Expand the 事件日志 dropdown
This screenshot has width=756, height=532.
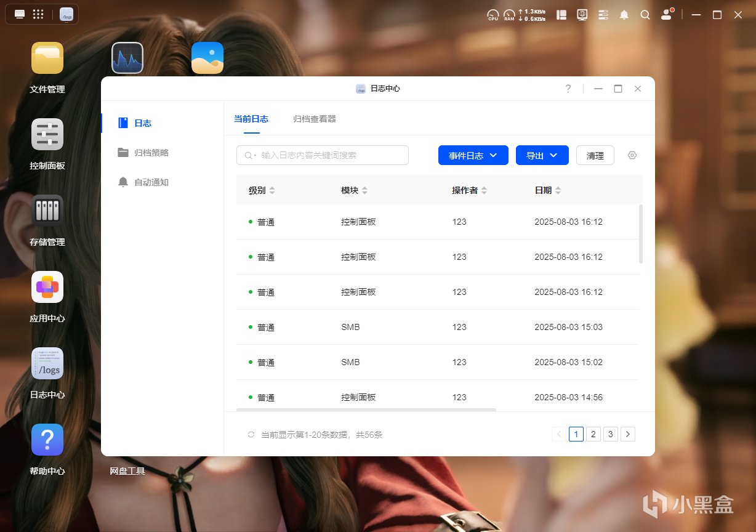click(473, 155)
